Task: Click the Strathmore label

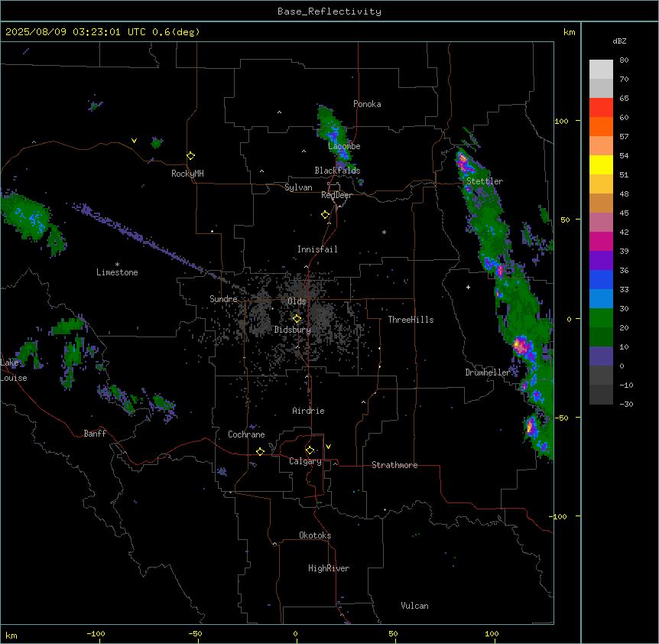Action: pyautogui.click(x=394, y=465)
